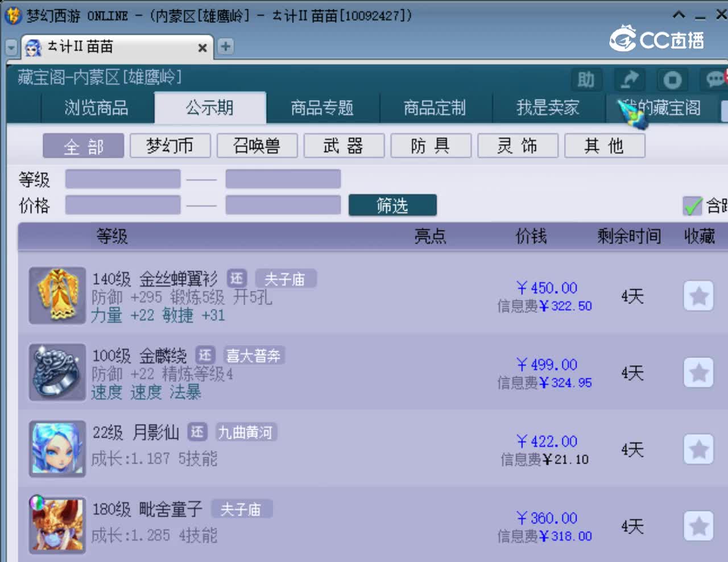The width and height of the screenshot is (728, 562).
Task: Select the 武器 category filter
Action: click(x=344, y=146)
